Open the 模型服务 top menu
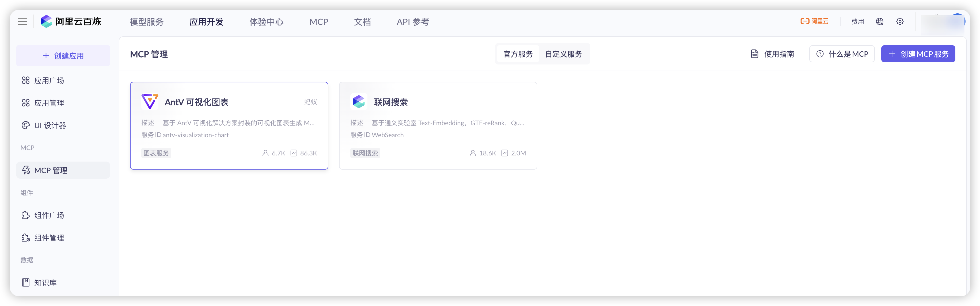Image resolution: width=980 pixels, height=306 pixels. pyautogui.click(x=146, y=22)
